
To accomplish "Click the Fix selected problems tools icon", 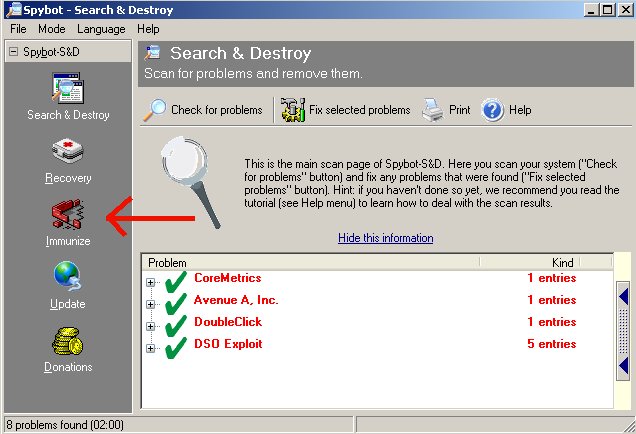I will [293, 110].
